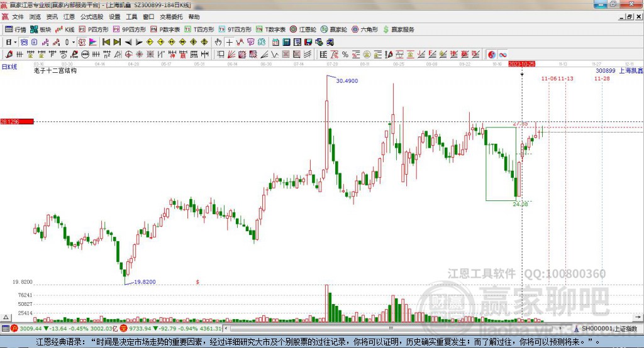This screenshot has width=644, height=348.
Task: Click the save floppy-disk icon
Action: coord(308,42)
